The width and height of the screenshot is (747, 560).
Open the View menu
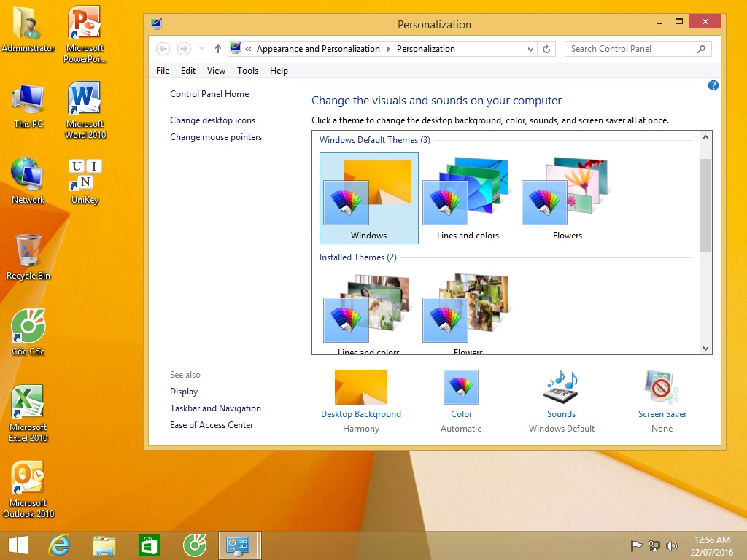pos(216,71)
